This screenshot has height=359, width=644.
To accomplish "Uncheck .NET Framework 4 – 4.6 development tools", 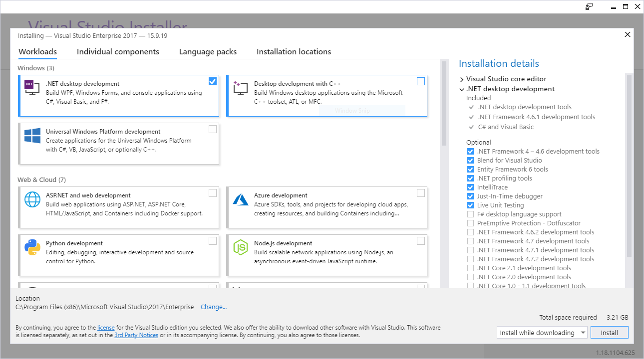I will (x=470, y=152).
